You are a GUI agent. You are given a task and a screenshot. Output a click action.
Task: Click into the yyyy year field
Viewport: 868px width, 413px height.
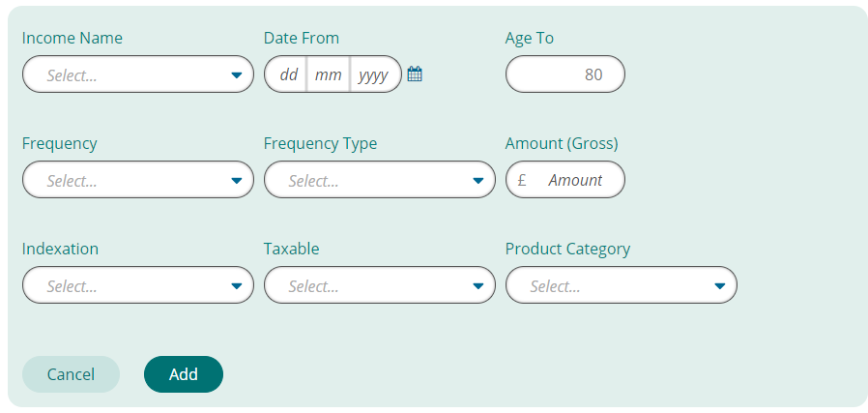pos(373,74)
